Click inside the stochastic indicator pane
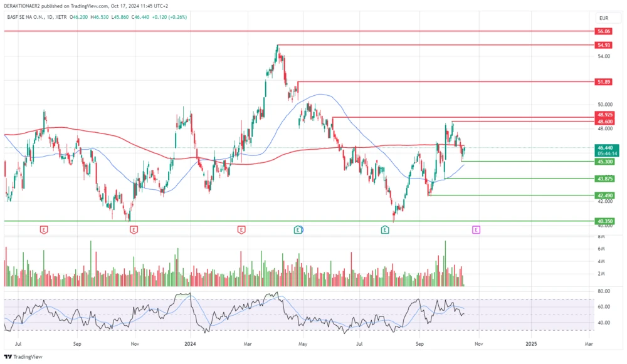 coord(251,312)
